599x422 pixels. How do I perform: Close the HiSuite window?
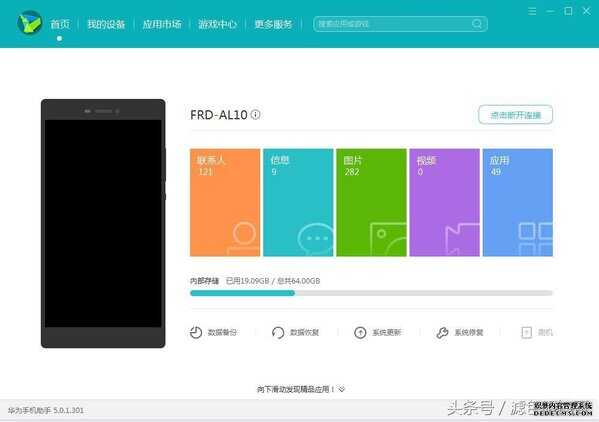586,11
